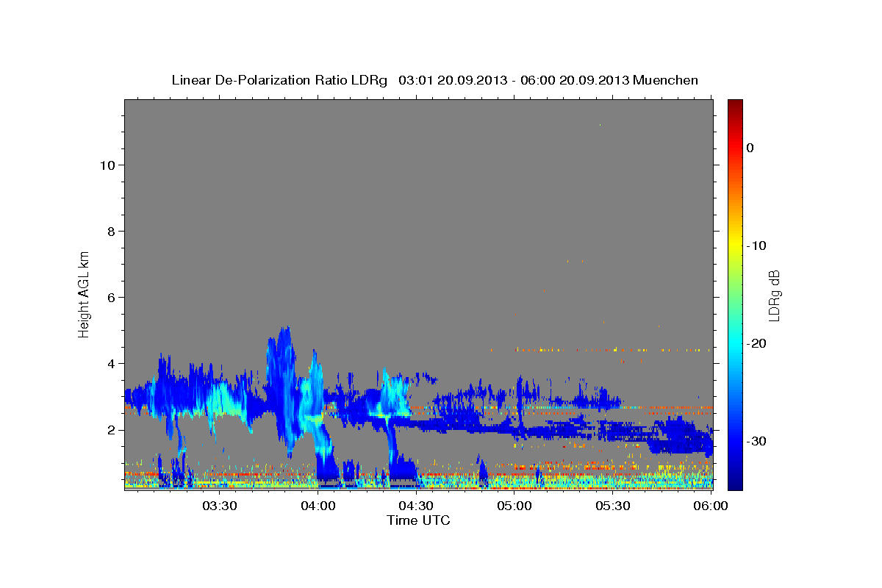
Task: Click the 'Height AGL km' axis label
Action: click(85, 294)
